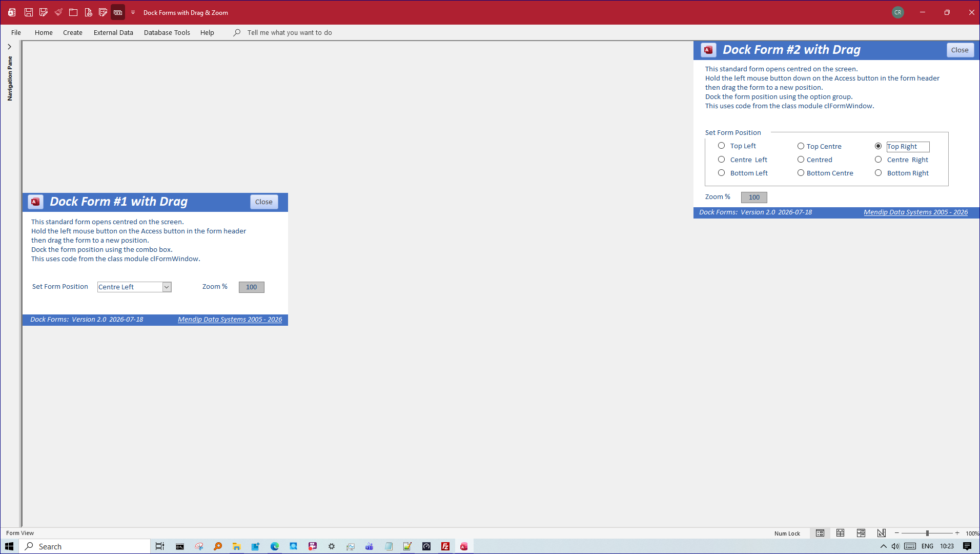The width and height of the screenshot is (980, 554).
Task: Click Close button on Dock Form #1
Action: pos(264,202)
